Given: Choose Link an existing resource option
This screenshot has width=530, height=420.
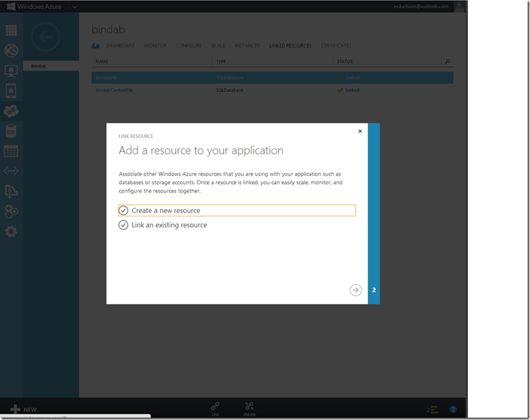Looking at the screenshot, I should click(162, 225).
